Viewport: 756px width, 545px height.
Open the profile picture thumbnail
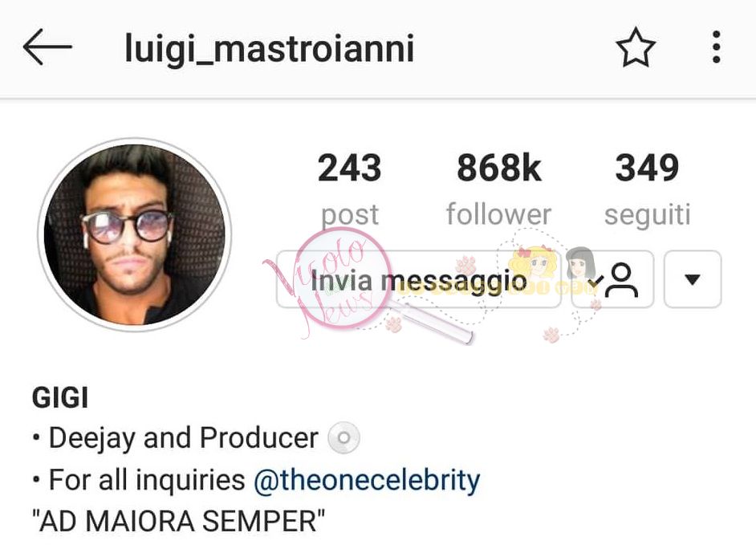(134, 234)
